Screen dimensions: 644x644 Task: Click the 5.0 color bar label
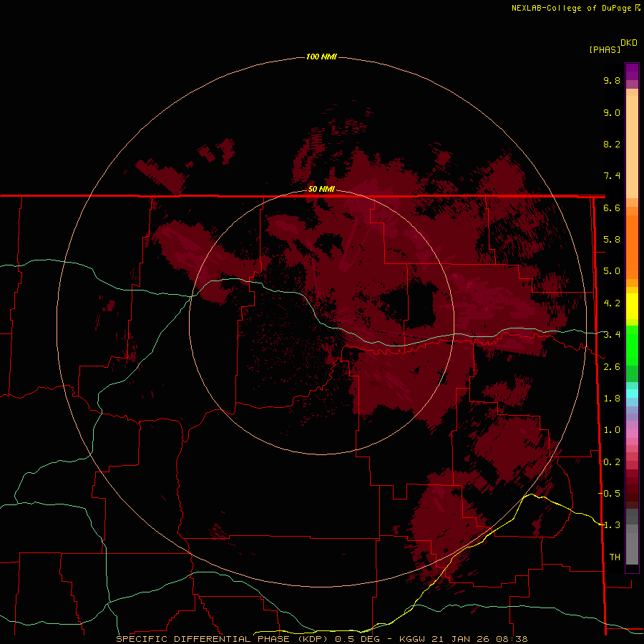point(612,271)
